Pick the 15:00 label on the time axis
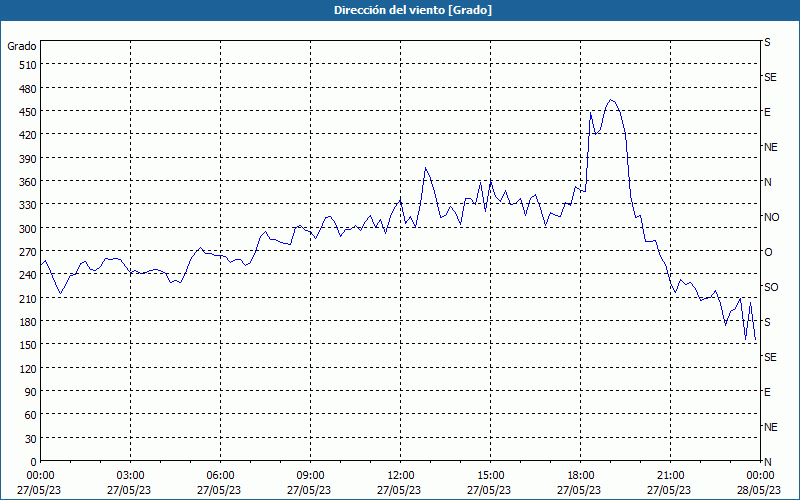Image resolution: width=800 pixels, height=500 pixels. click(490, 476)
